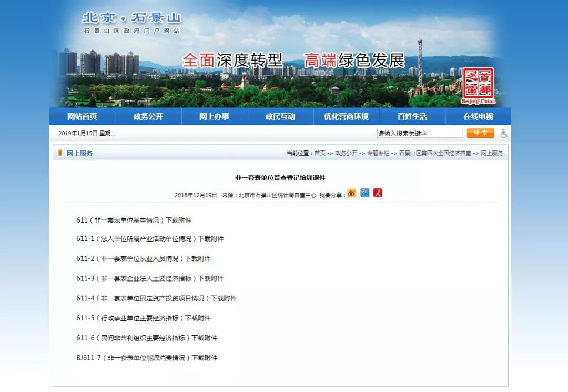The width and height of the screenshot is (568, 392).
Task: Click the 北京·石景山 site logo
Action: pos(131,22)
